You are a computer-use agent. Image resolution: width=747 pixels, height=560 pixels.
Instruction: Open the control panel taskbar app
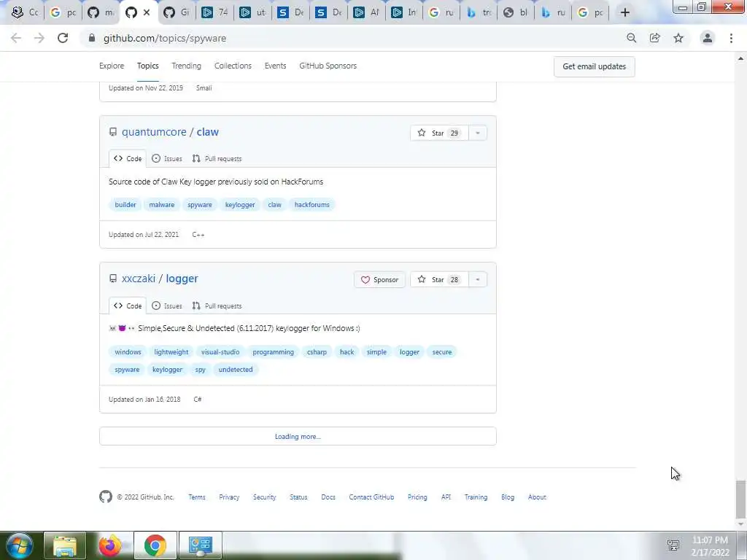click(x=200, y=545)
